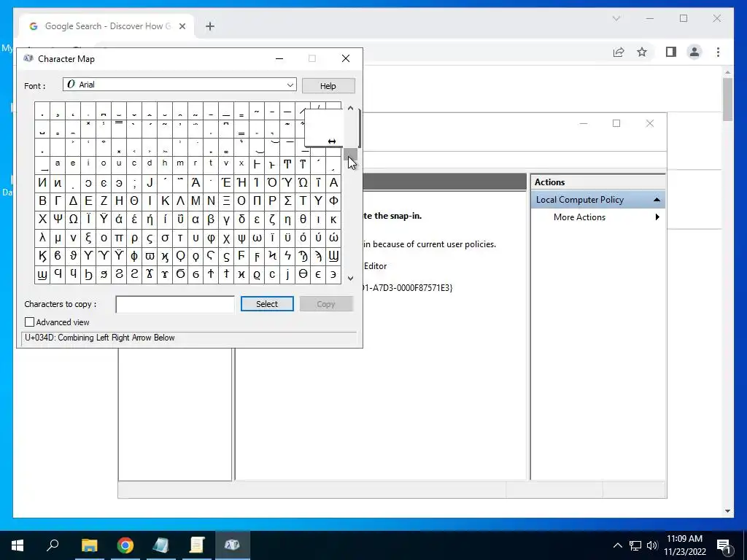
Task: Switch to Chrome in the taskbar
Action: click(x=125, y=545)
